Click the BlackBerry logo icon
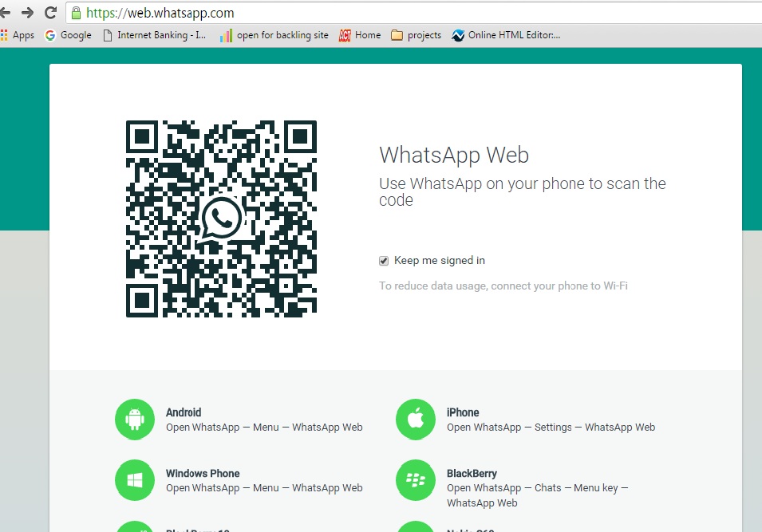Image resolution: width=762 pixels, height=532 pixels. click(x=416, y=480)
